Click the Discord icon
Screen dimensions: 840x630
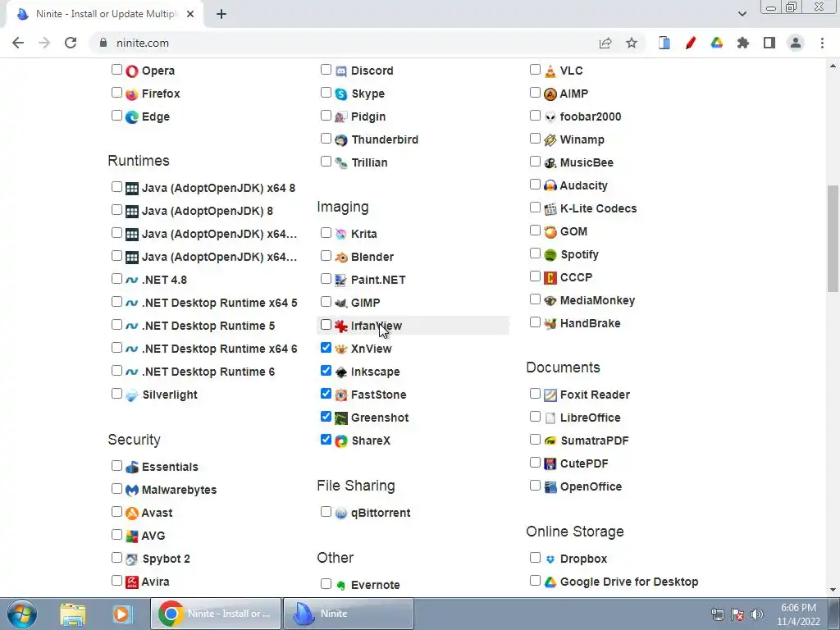tap(341, 71)
